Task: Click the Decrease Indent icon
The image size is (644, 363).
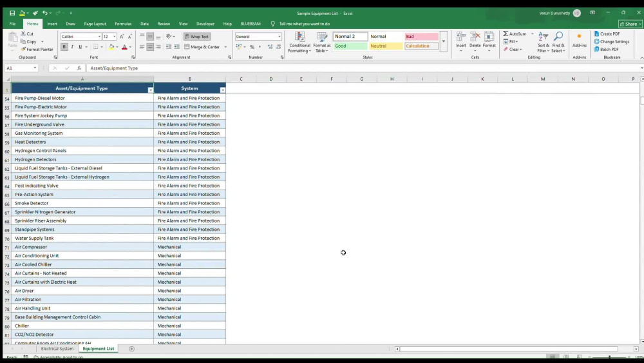Action: [x=168, y=47]
